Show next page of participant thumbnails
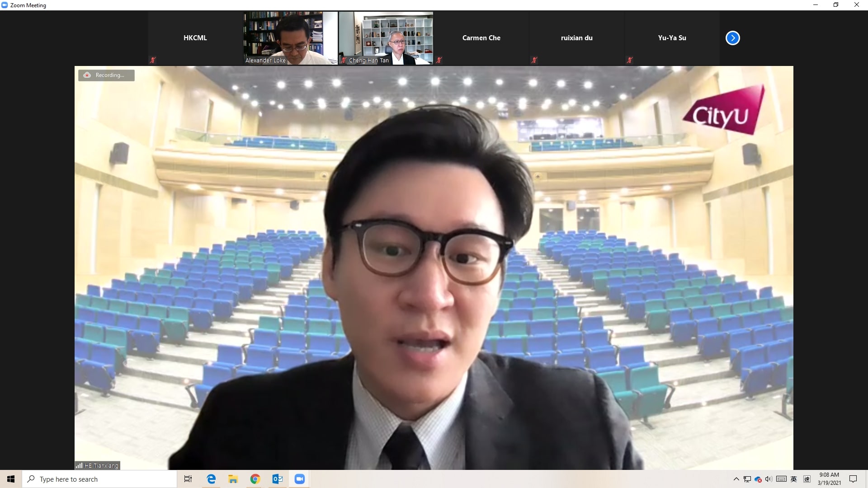Screen dimensions: 868x488 pyautogui.click(x=732, y=38)
